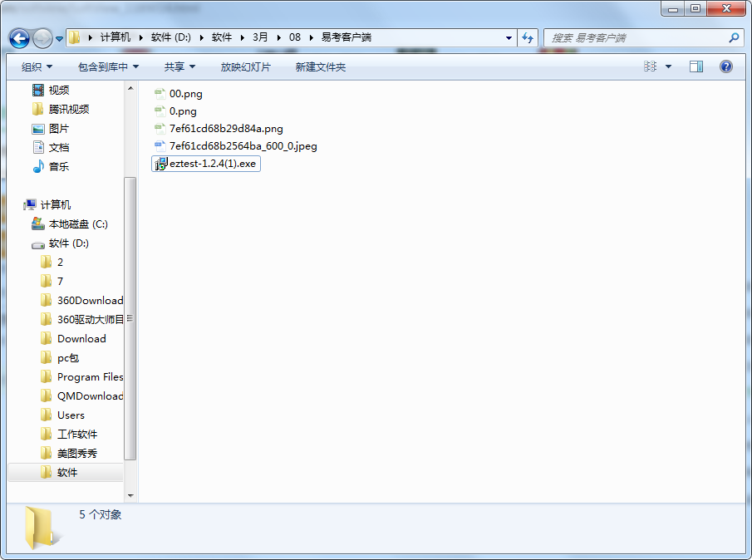The width and height of the screenshot is (752, 560).
Task: Open the 共享 menu
Action: click(179, 66)
